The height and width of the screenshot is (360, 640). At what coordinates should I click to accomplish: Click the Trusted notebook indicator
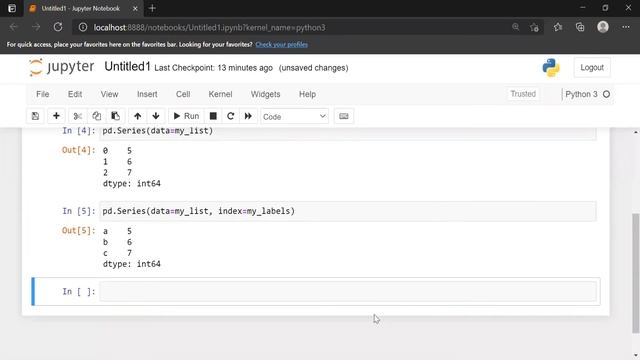(x=523, y=94)
